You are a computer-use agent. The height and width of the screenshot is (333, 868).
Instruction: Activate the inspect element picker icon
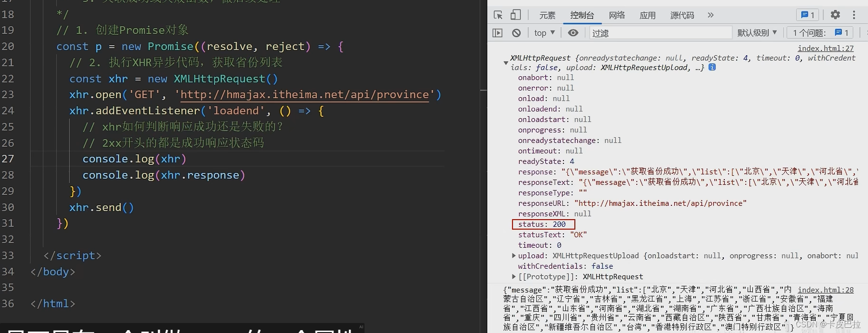(x=498, y=15)
